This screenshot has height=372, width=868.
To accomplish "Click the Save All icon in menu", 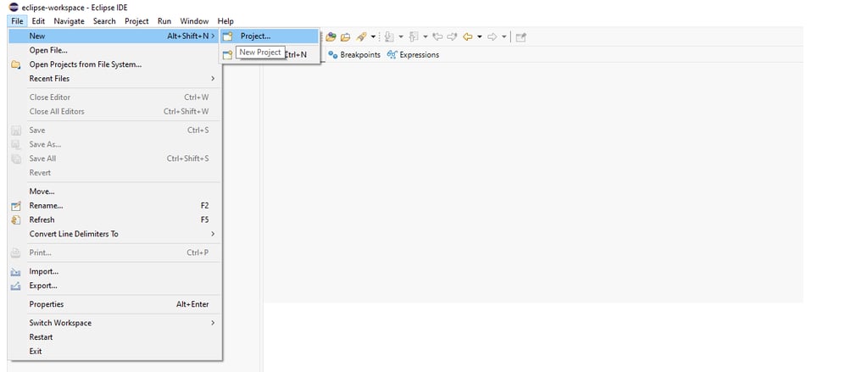I will [x=16, y=158].
